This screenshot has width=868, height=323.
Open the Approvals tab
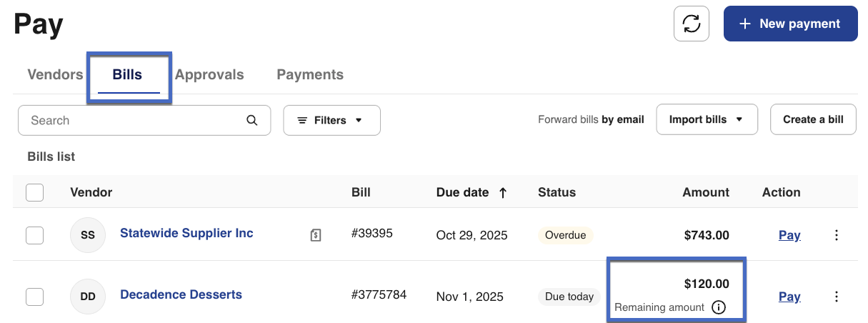pyautogui.click(x=209, y=74)
